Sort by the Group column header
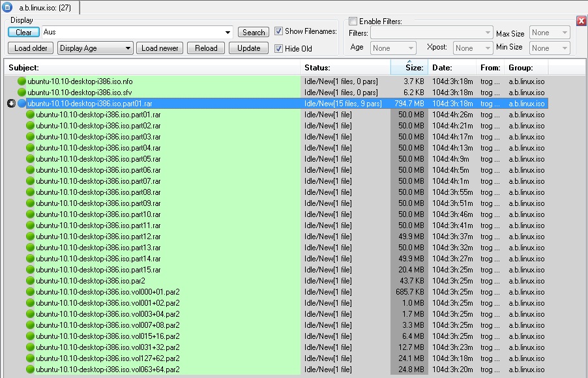Image resolution: width=588 pixels, height=378 pixels. click(x=526, y=68)
